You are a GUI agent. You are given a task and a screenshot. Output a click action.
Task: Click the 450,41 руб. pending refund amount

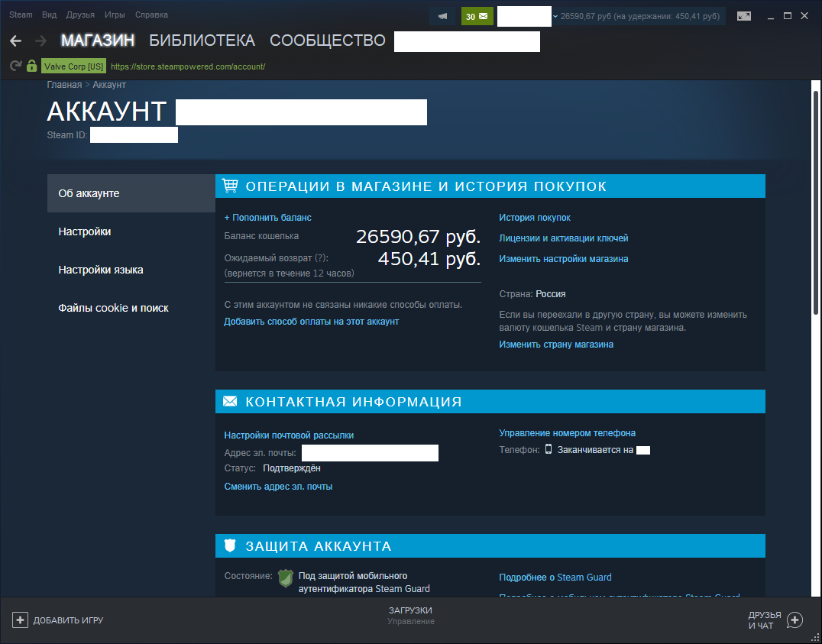pos(429,258)
